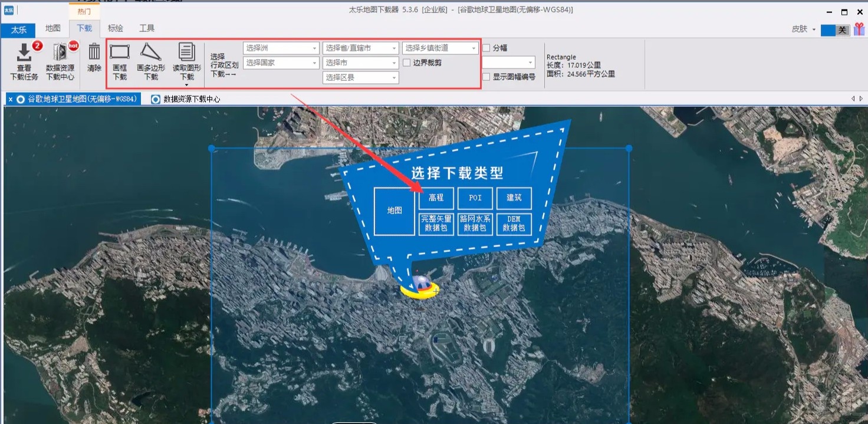
Task: Enable the 边界裁剪 checkbox
Action: click(x=407, y=63)
